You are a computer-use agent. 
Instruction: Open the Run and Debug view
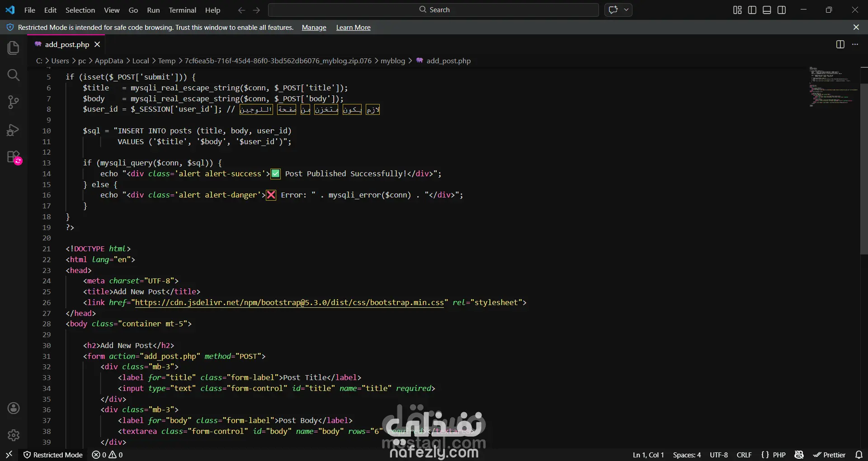coord(14,130)
